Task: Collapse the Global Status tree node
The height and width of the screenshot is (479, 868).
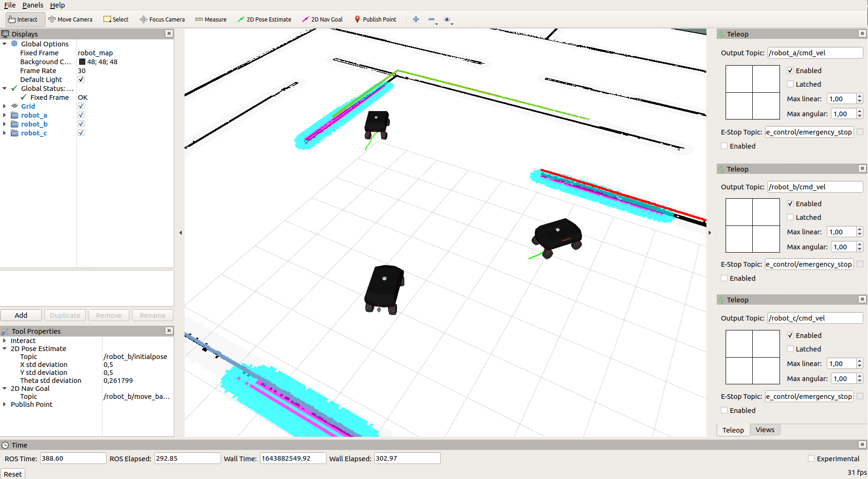Action: (5, 88)
